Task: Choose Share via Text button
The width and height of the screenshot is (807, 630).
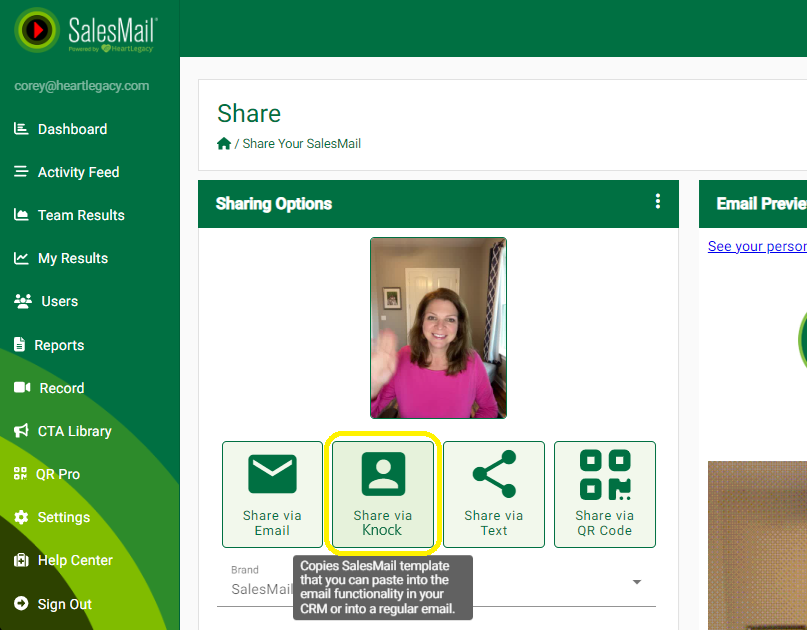Action: (494, 494)
